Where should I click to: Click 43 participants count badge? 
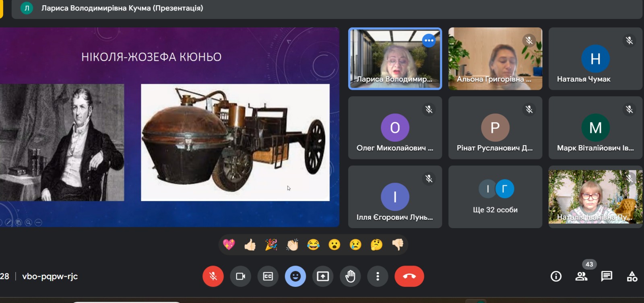click(x=589, y=264)
